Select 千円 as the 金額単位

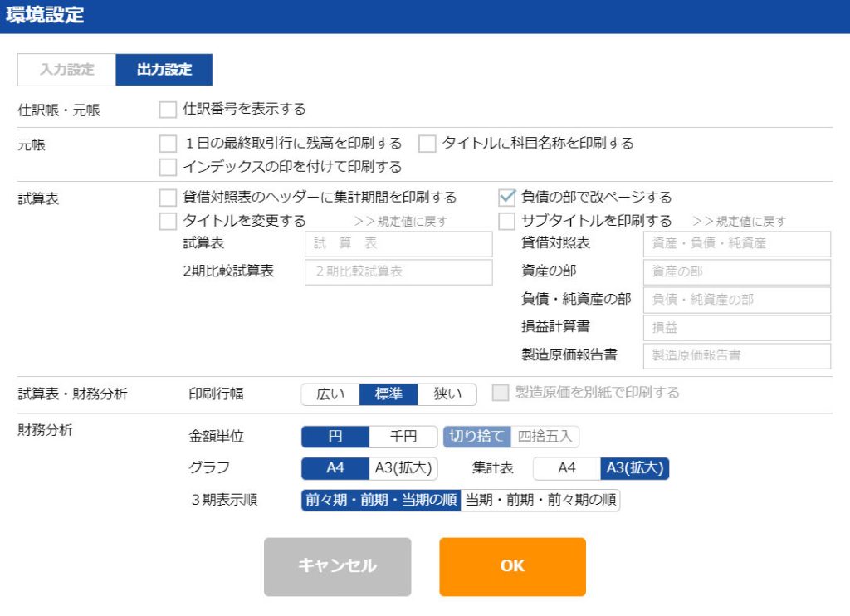403,437
